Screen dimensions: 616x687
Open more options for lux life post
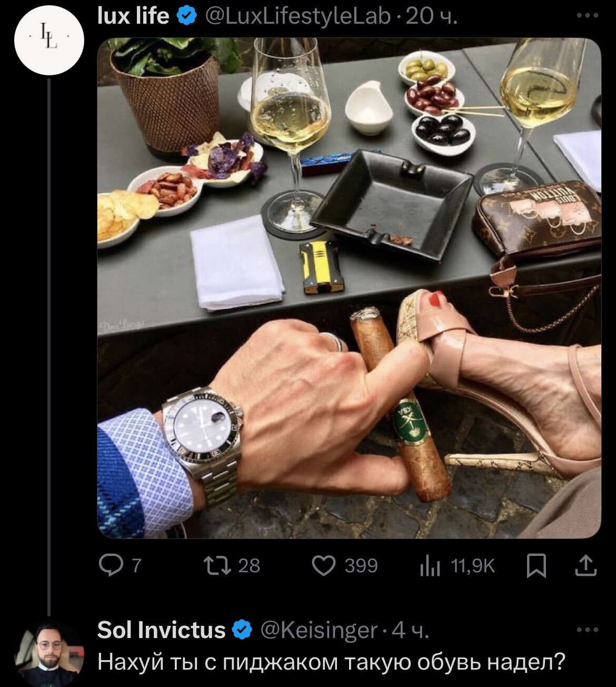point(588,16)
